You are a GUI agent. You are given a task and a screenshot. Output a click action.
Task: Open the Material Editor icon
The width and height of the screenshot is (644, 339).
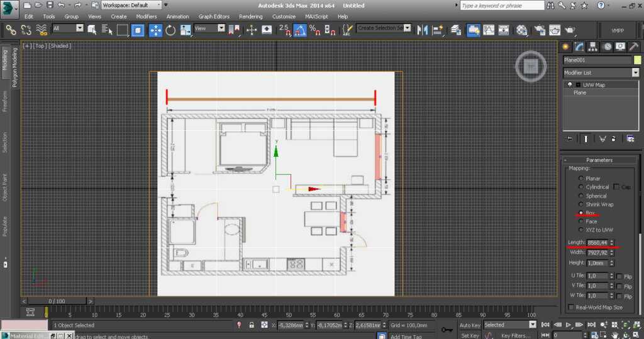521,30
